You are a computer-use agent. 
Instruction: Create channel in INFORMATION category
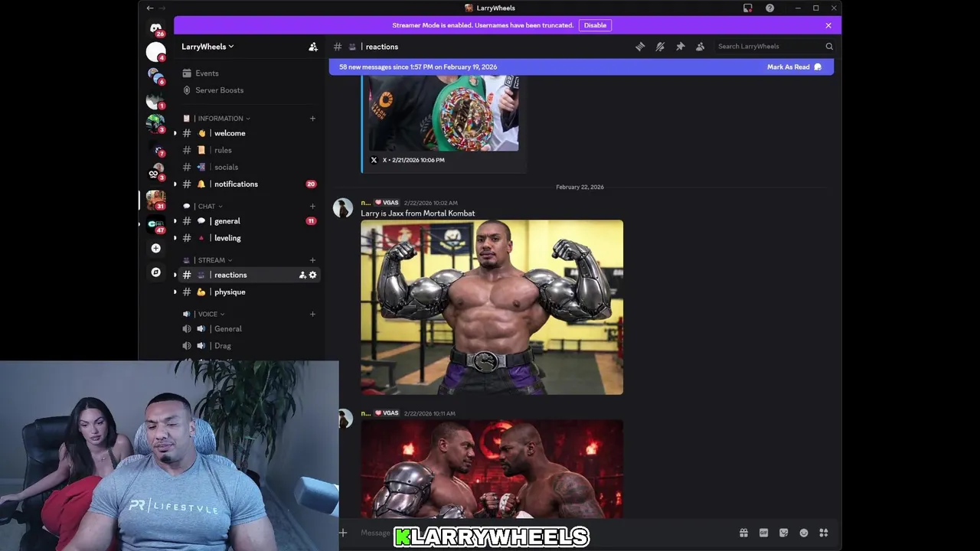pyautogui.click(x=312, y=119)
